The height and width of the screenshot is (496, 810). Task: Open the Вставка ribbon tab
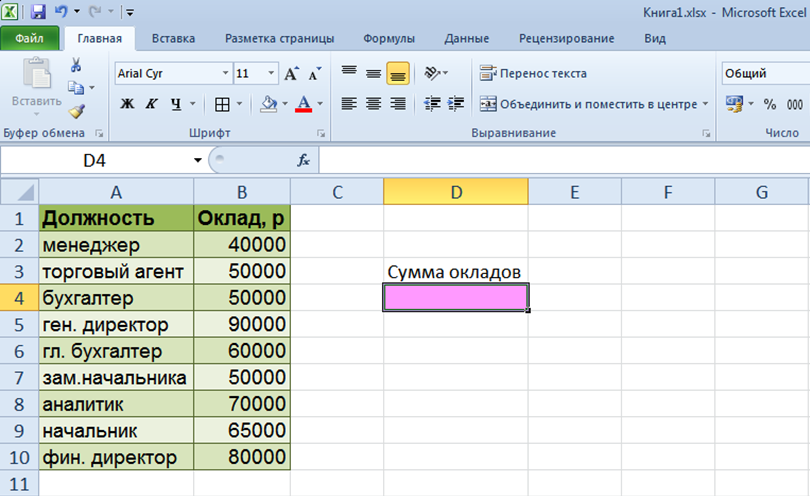173,39
